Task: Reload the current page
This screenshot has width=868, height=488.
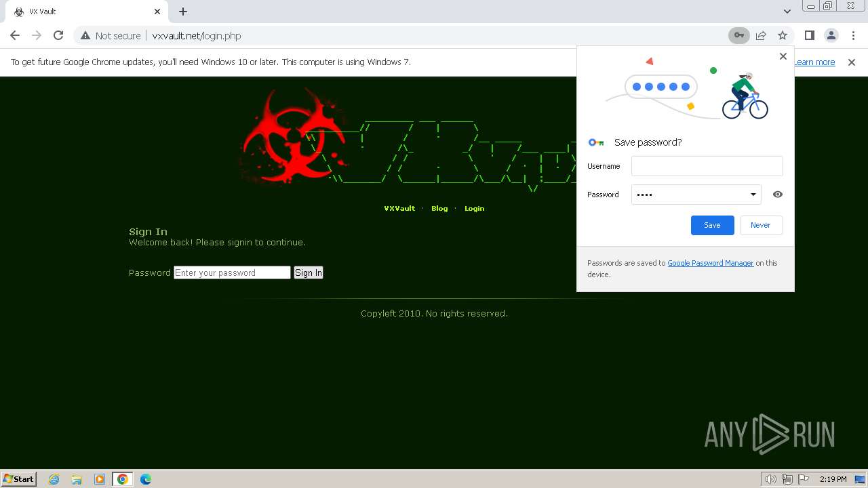Action: (x=58, y=35)
